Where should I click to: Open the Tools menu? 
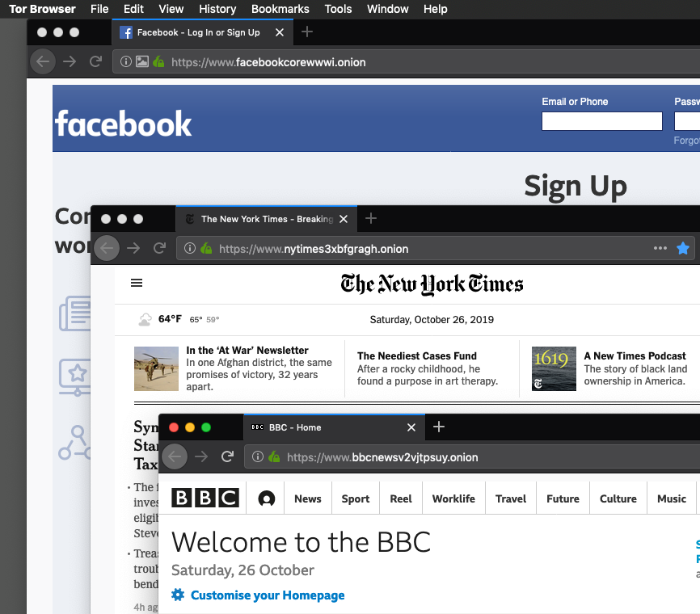tap(338, 9)
